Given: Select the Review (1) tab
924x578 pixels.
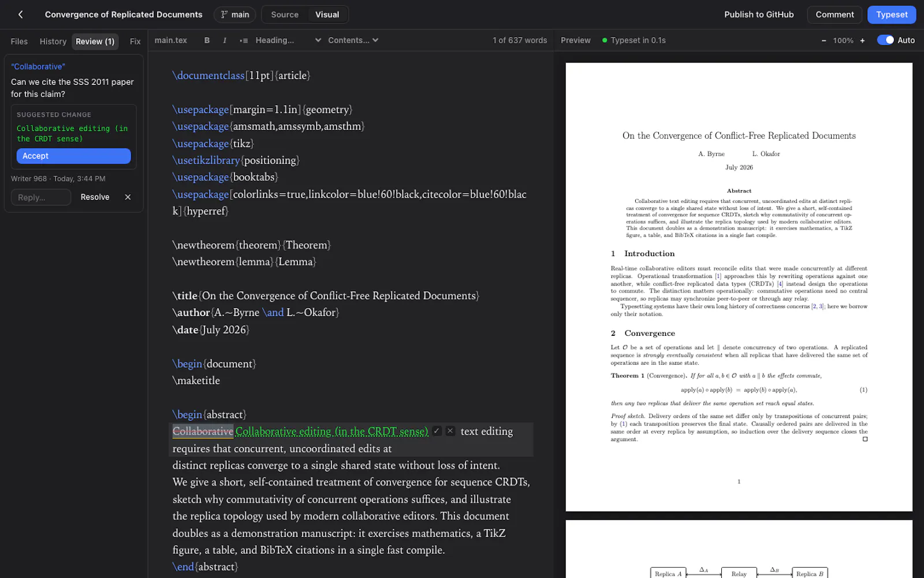Looking at the screenshot, I should (x=95, y=41).
